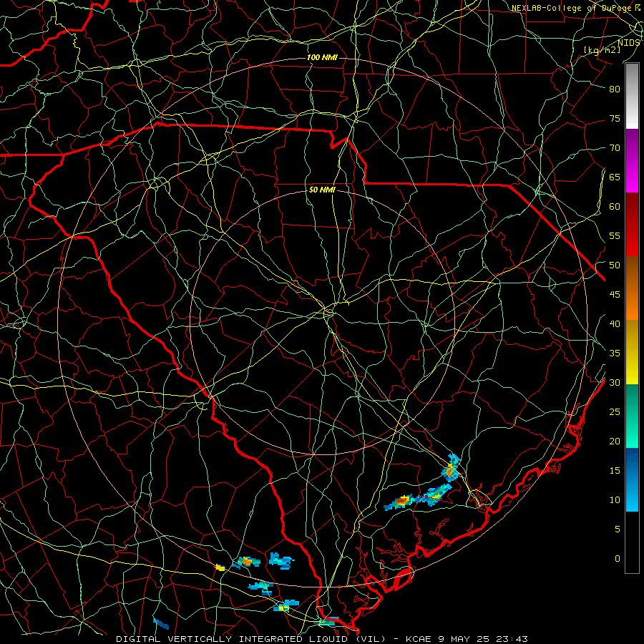Viewport: 644px width, 644px height.
Task: Click the 20 value on the color scale
Action: 615,441
